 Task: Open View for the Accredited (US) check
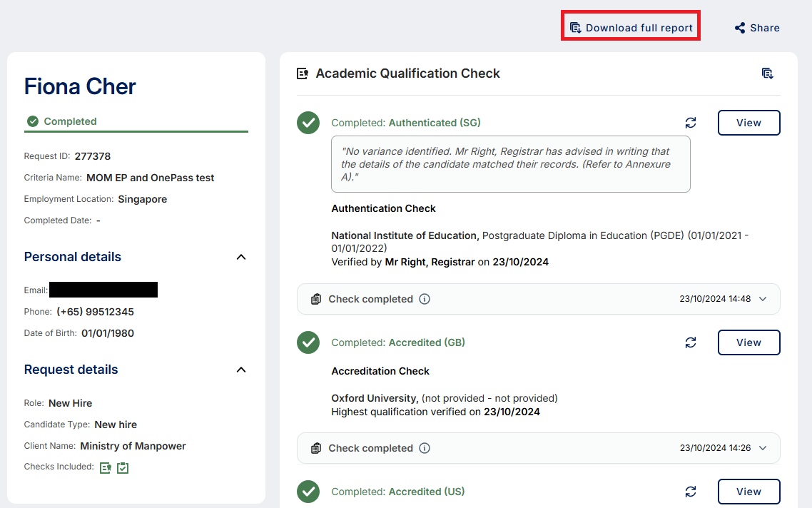(748, 492)
